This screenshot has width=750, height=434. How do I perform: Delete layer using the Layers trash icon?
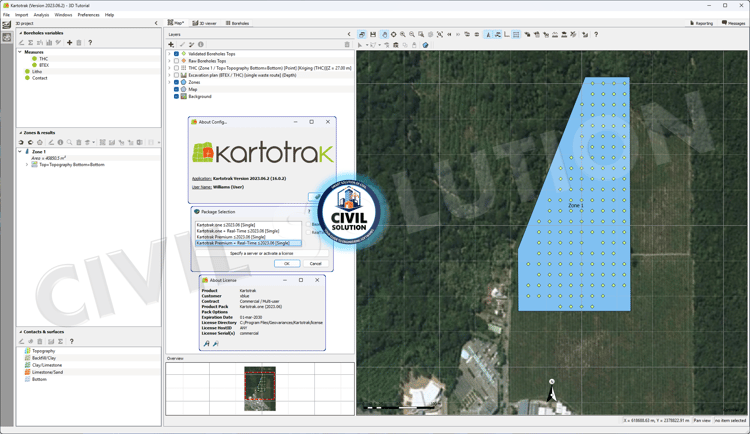click(347, 44)
